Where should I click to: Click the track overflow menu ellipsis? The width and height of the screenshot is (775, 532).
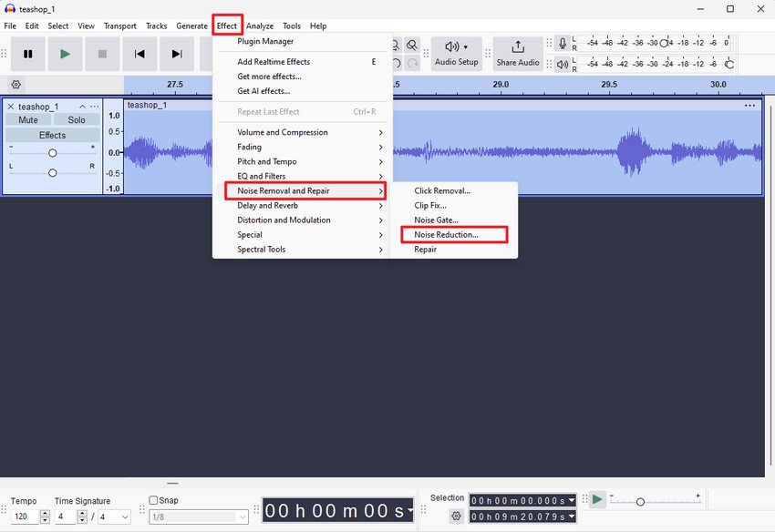click(x=94, y=106)
